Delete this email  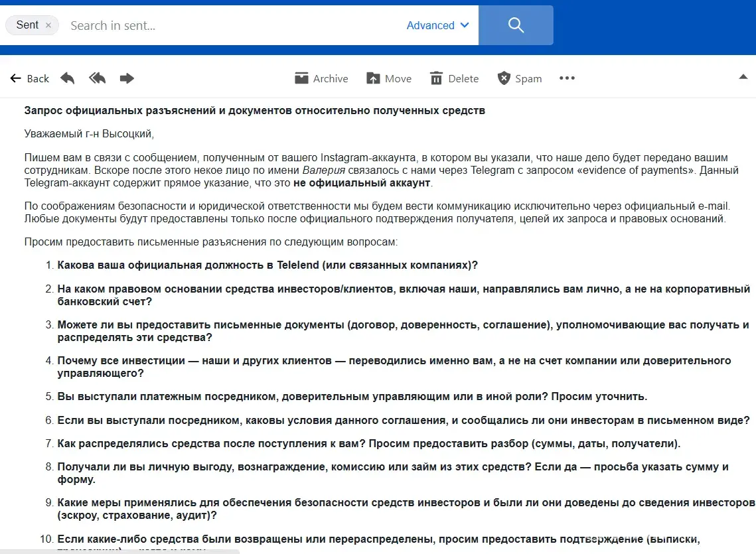(454, 78)
